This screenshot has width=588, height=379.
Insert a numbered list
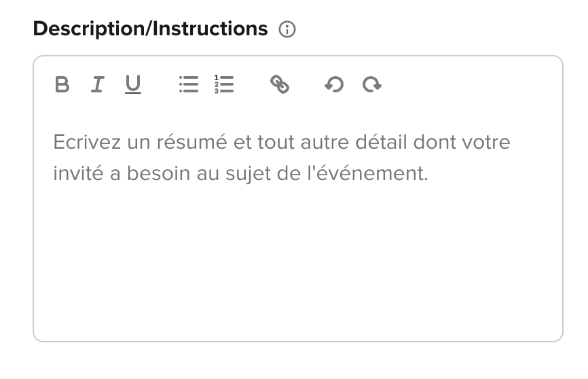coord(224,84)
